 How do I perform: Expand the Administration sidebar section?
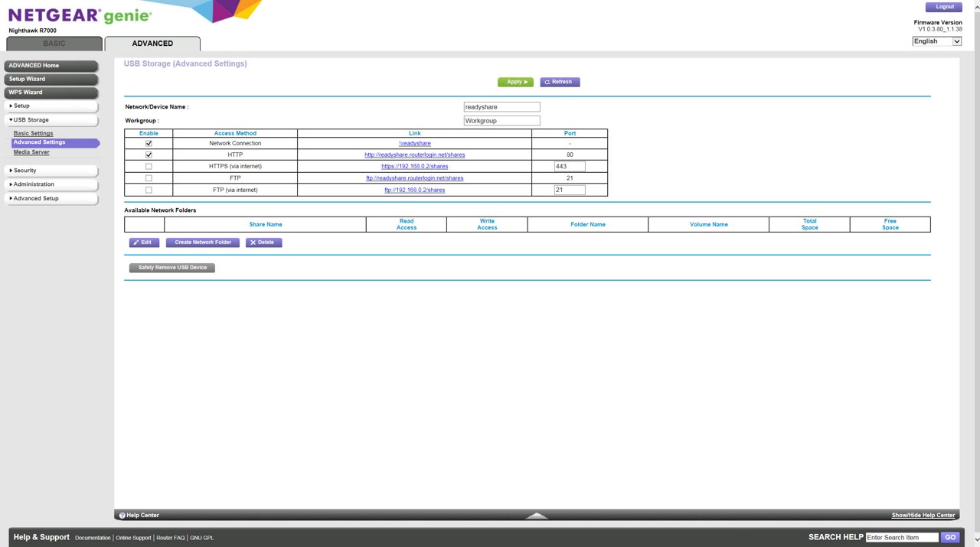51,184
